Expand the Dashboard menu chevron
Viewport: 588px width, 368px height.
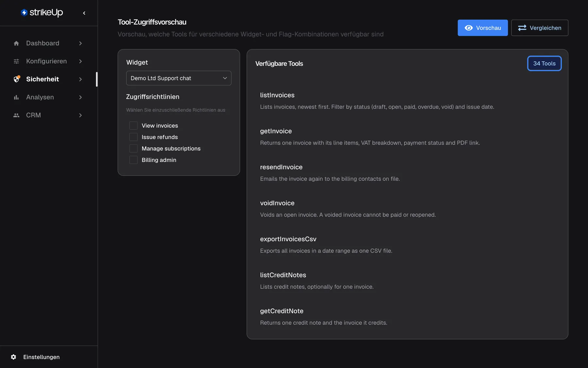point(80,43)
